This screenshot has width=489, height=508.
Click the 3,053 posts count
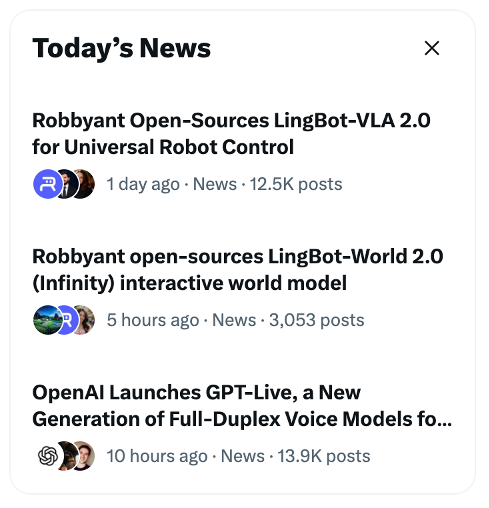click(317, 320)
